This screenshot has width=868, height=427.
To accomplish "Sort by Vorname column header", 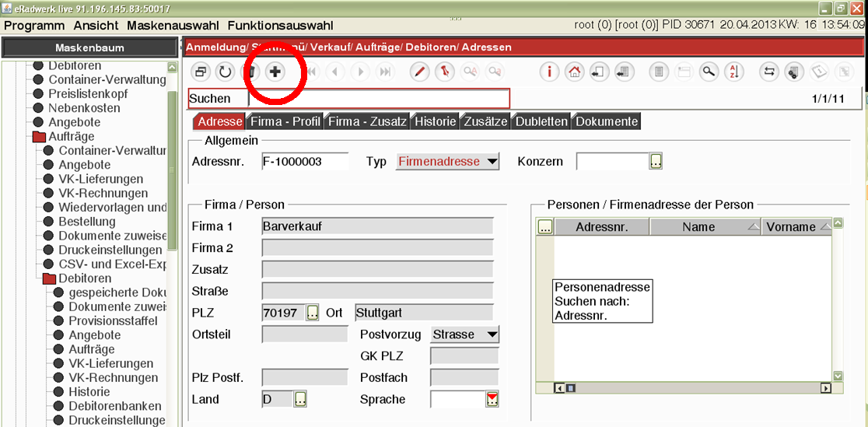I will [796, 226].
